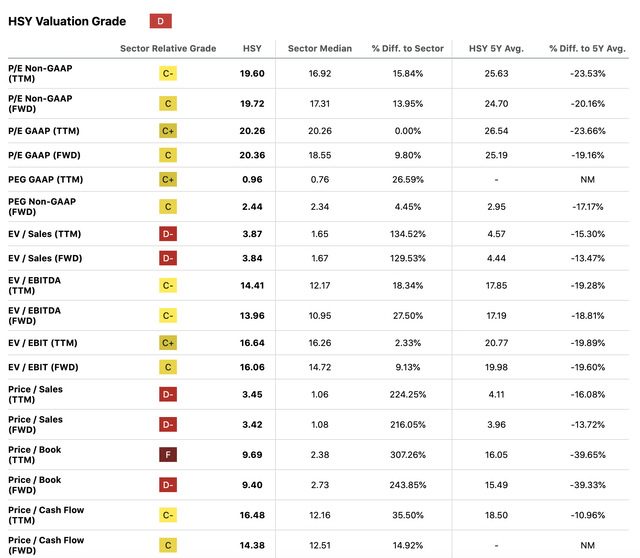Screen dimensions: 640x558
Task: Click the Sector Relative Grade column header
Action: click(x=168, y=48)
